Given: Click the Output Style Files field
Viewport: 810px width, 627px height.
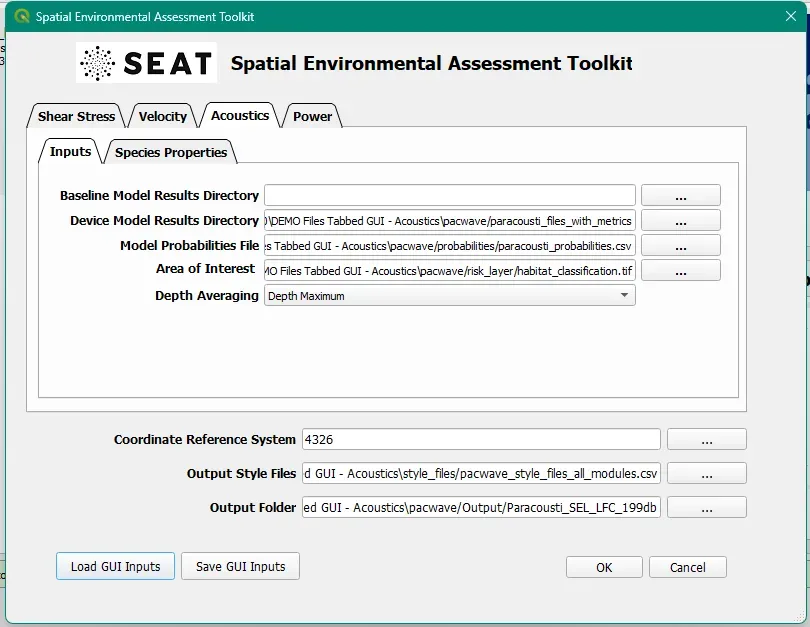Looking at the screenshot, I should click(481, 473).
